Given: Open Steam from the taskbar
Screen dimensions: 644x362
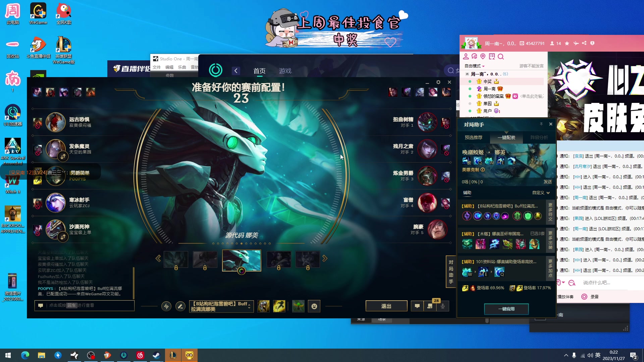Looking at the screenshot, I should 157,355.
